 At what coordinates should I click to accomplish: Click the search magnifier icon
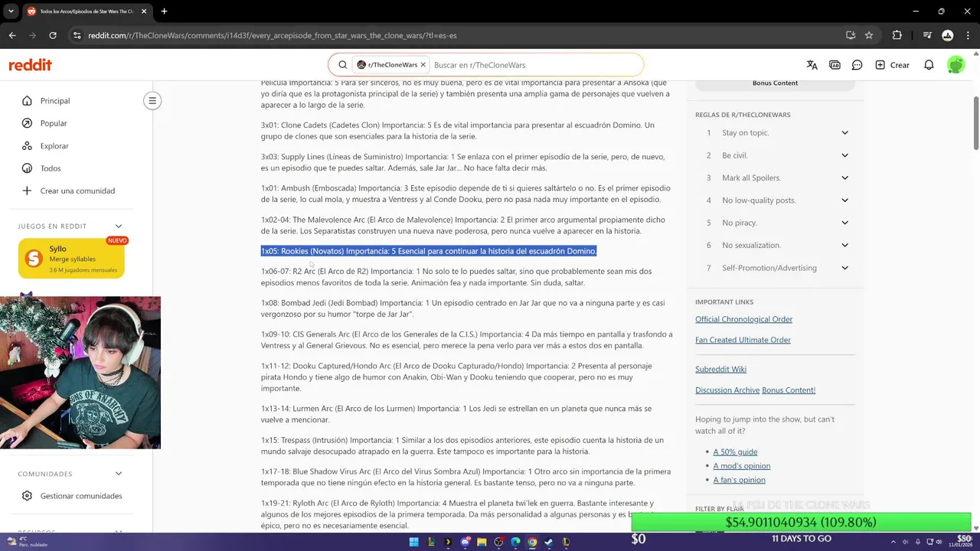[343, 65]
